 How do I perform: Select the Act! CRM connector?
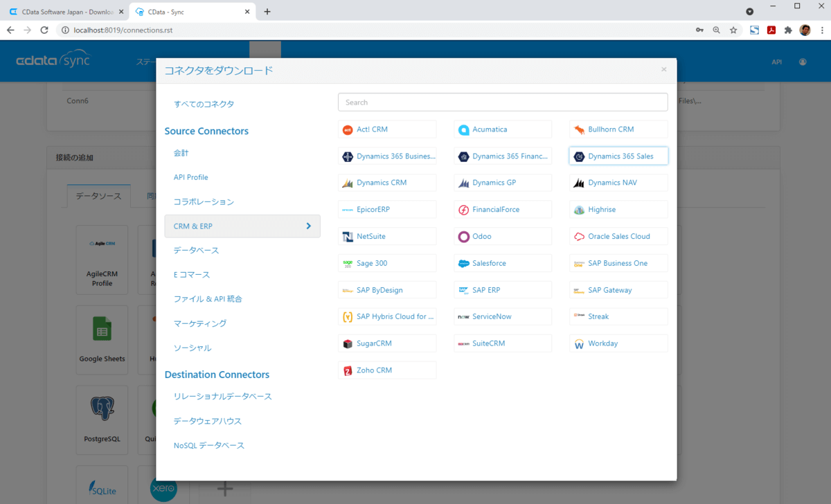387,129
